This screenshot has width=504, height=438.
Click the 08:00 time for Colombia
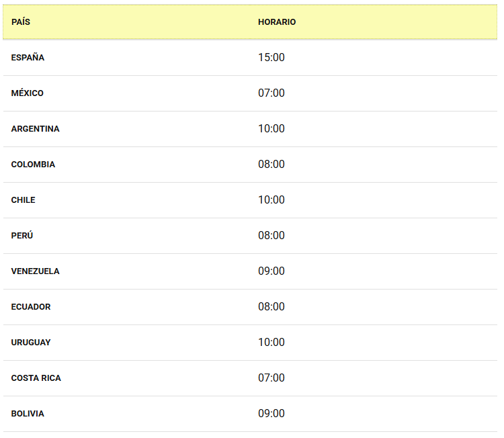[271, 165]
